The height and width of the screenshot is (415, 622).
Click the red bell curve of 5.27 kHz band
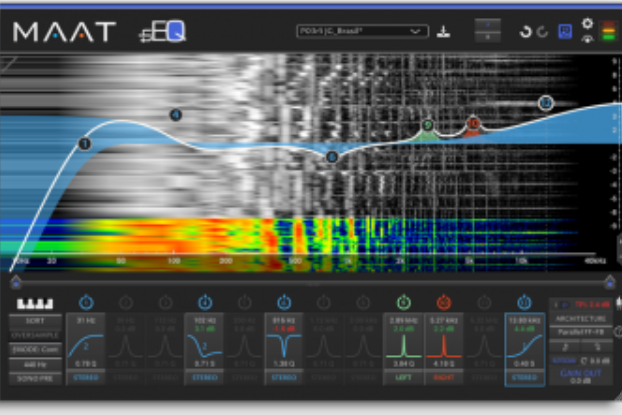point(443,346)
